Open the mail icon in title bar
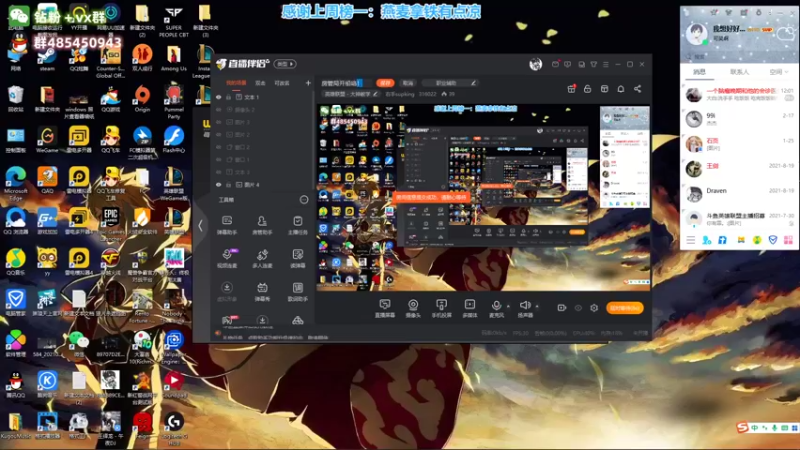 click(555, 64)
